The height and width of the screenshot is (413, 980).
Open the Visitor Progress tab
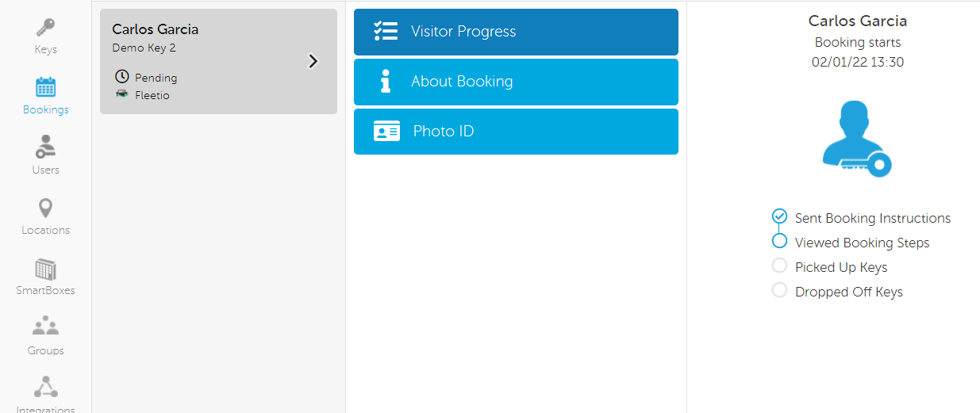pos(516,32)
